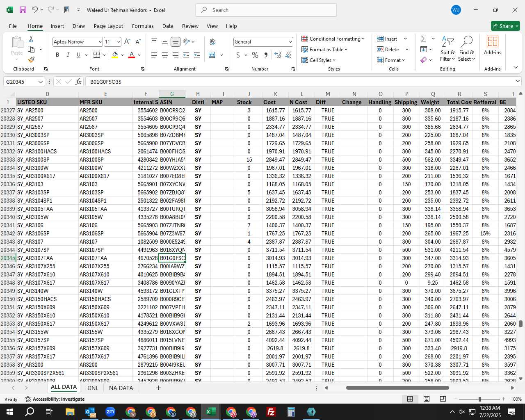
Task: Open Find & Select
Action: (467, 49)
